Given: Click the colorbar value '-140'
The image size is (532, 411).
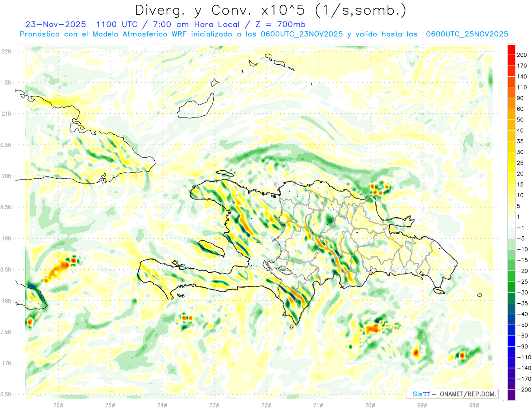Looking at the screenshot, I should tap(524, 368).
